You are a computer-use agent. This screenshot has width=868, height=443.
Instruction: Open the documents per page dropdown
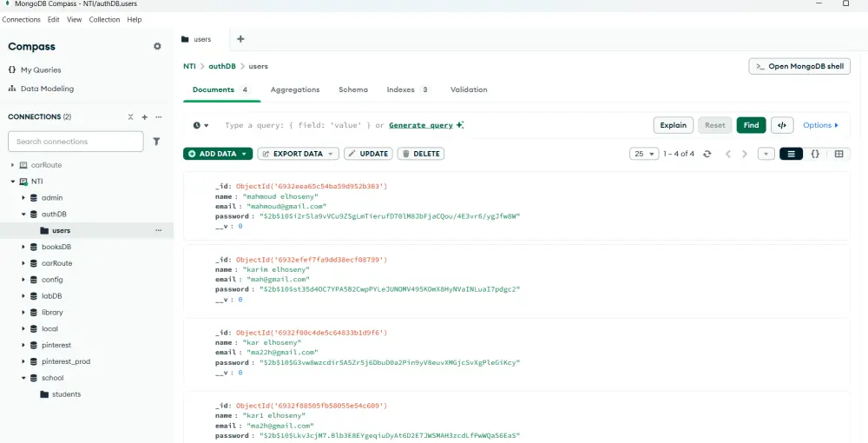click(644, 154)
